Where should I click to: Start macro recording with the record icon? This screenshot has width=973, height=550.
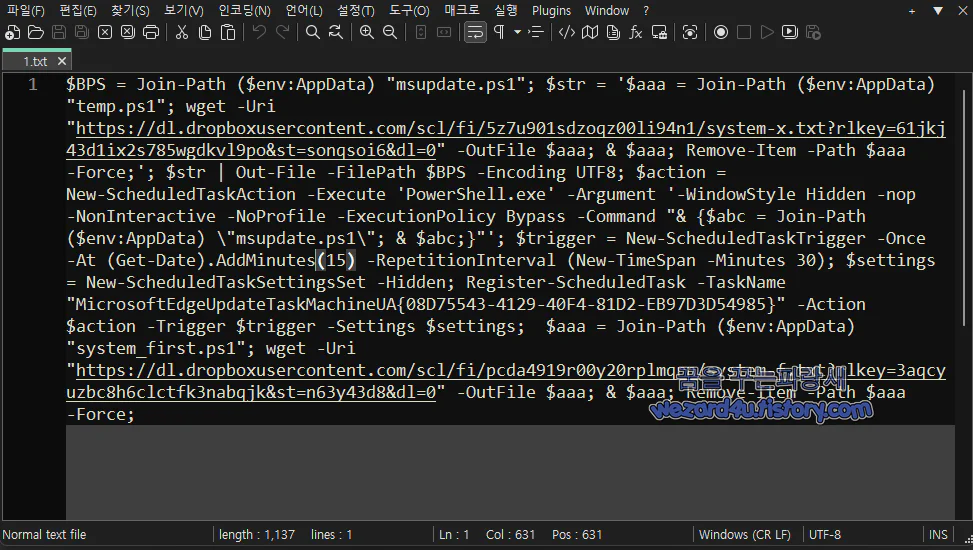[721, 32]
